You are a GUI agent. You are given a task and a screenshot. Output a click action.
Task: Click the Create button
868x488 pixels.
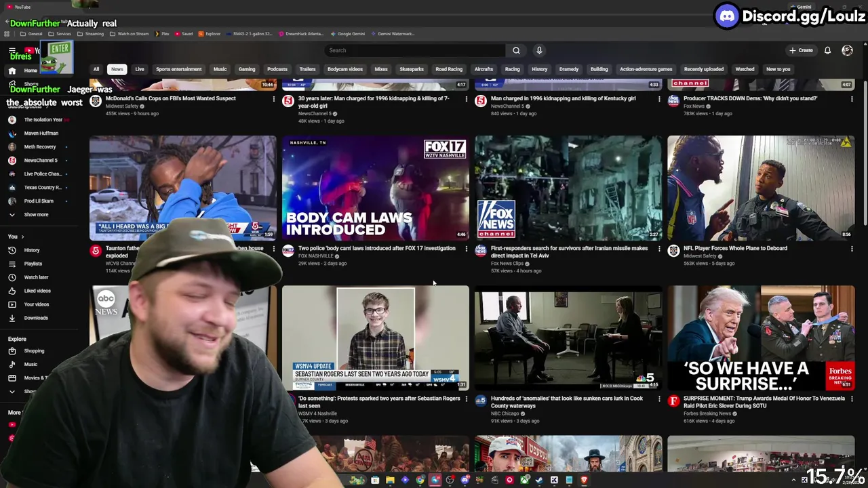click(801, 50)
